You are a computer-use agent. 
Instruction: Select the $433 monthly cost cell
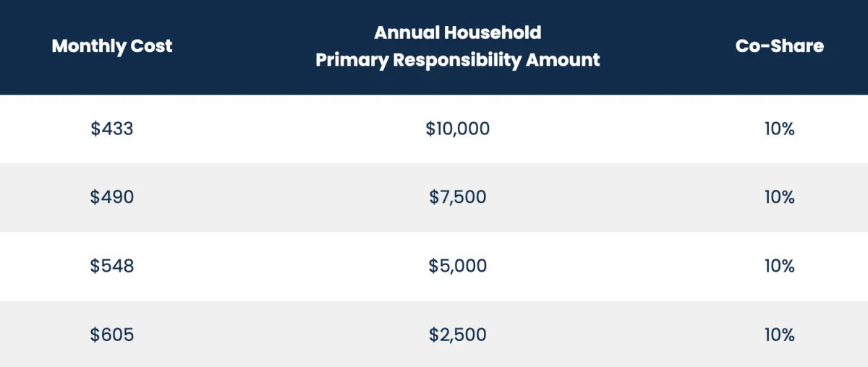click(x=112, y=129)
